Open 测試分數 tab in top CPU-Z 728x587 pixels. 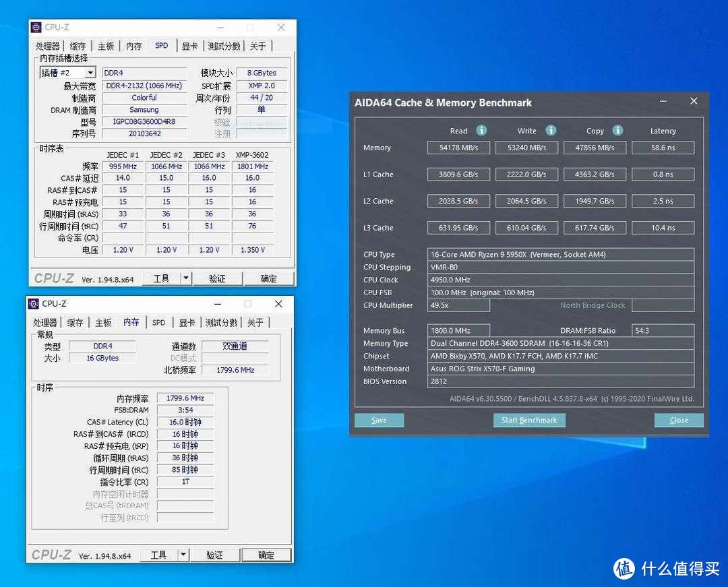tap(224, 46)
